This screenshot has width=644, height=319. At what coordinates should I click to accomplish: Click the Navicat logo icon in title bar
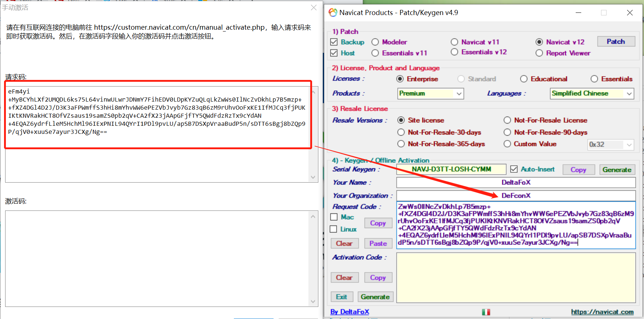pos(333,12)
